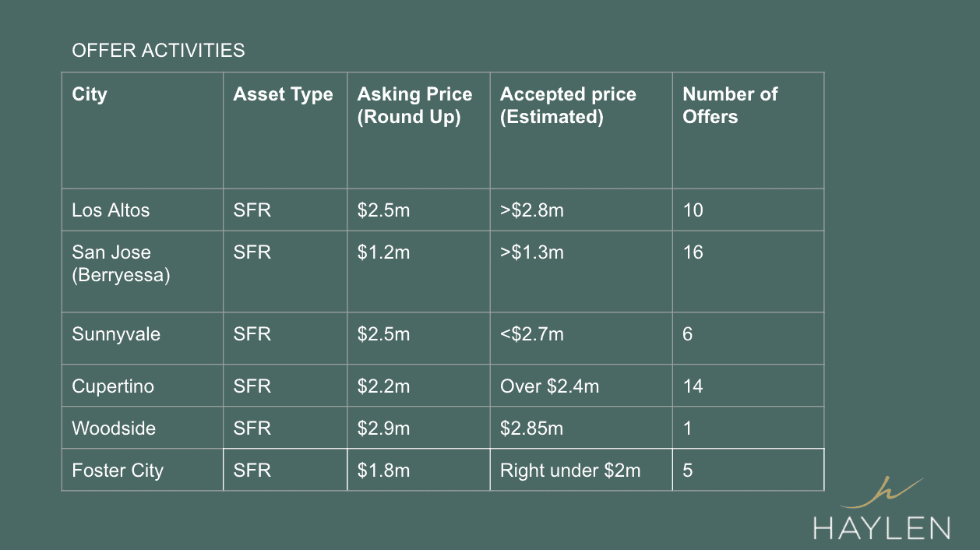Click the City column header
Viewport: 980px width, 550px height.
143,131
